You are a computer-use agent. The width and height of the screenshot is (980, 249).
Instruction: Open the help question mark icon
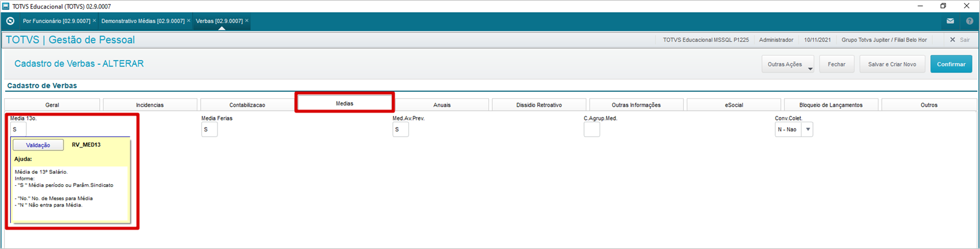pyautogui.click(x=970, y=21)
